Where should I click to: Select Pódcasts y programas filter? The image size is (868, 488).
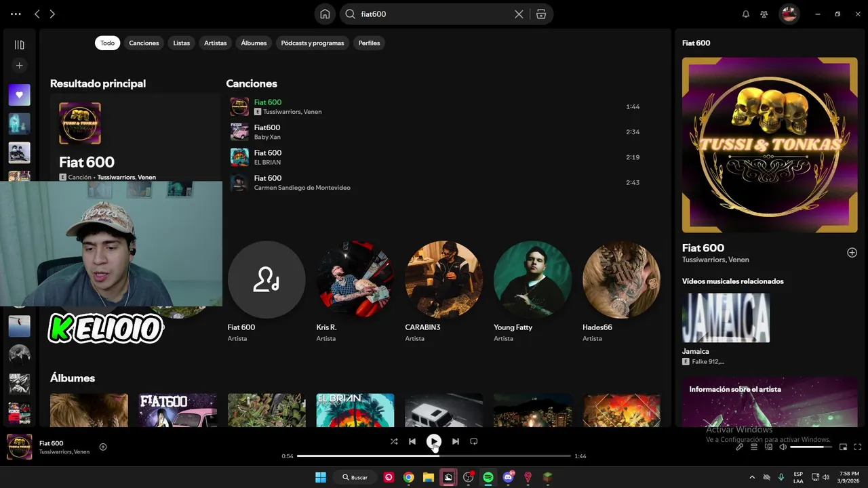click(x=313, y=43)
